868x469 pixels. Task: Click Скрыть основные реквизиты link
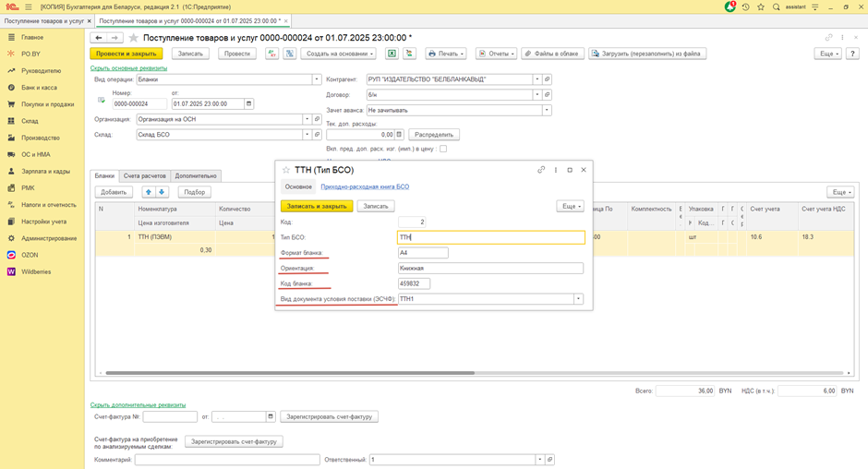point(128,68)
